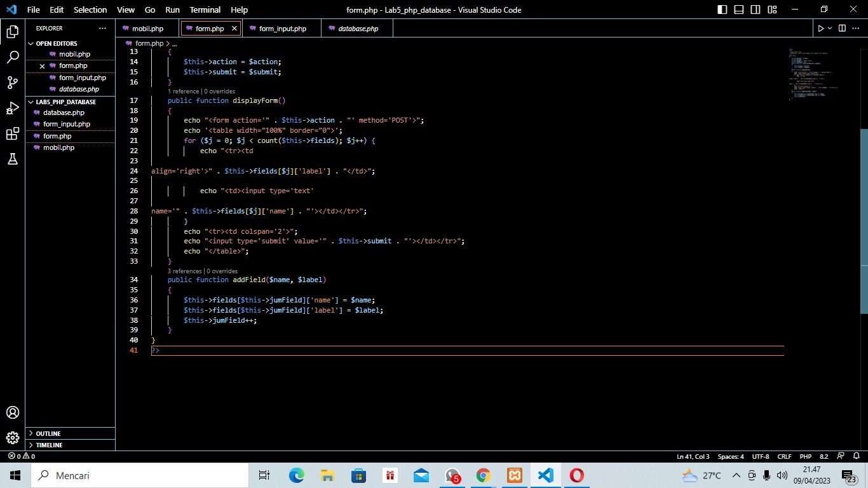Viewport: 868px width, 488px height.
Task: Expand the TIMELINE section
Action: (x=49, y=445)
